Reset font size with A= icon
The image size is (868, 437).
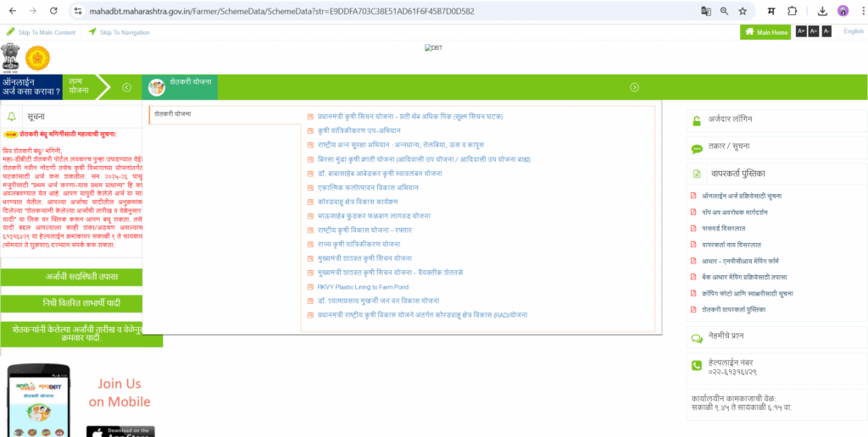814,31
